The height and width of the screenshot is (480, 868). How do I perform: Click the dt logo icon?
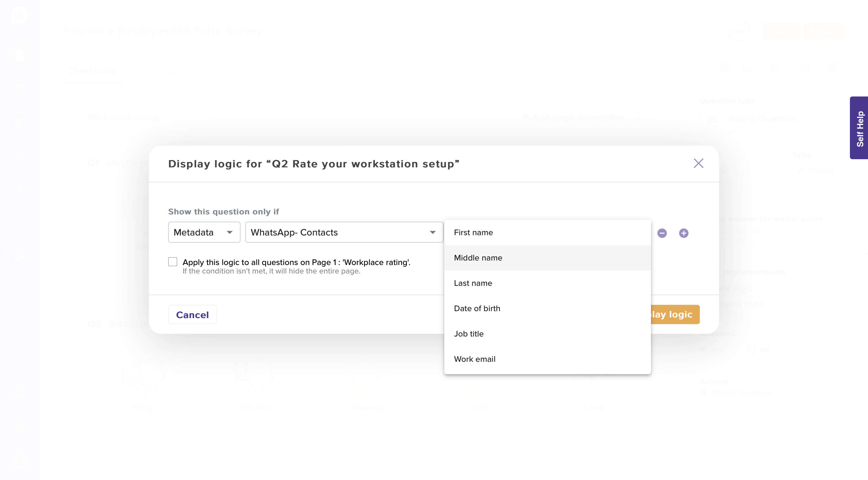click(x=19, y=15)
